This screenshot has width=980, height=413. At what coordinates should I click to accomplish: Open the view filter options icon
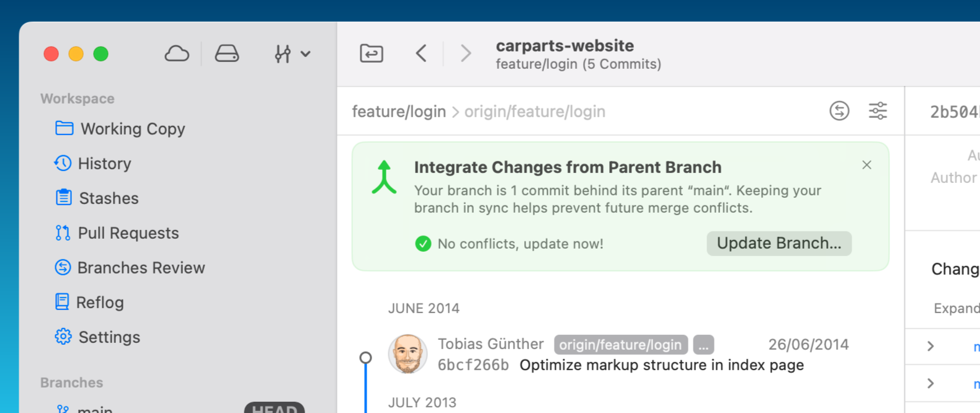point(878,111)
